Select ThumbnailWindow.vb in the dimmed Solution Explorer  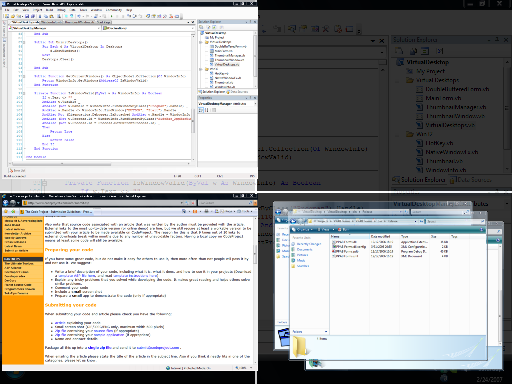pos(455,116)
